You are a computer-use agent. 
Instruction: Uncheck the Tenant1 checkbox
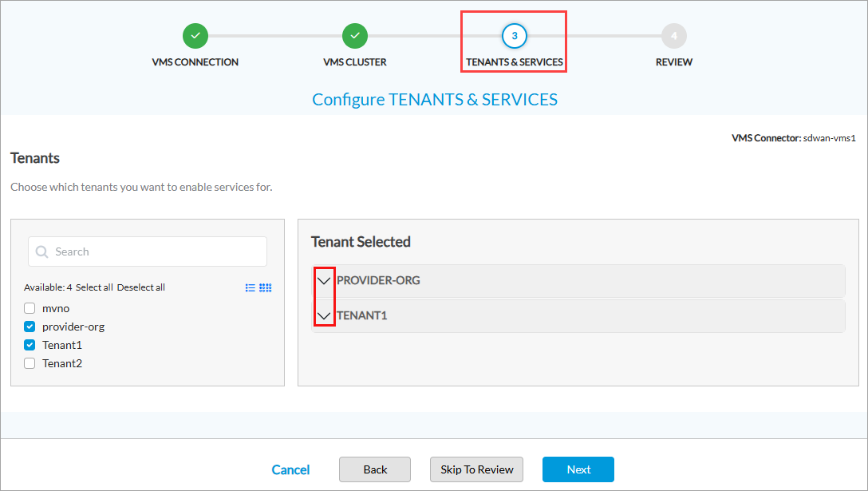click(30, 345)
